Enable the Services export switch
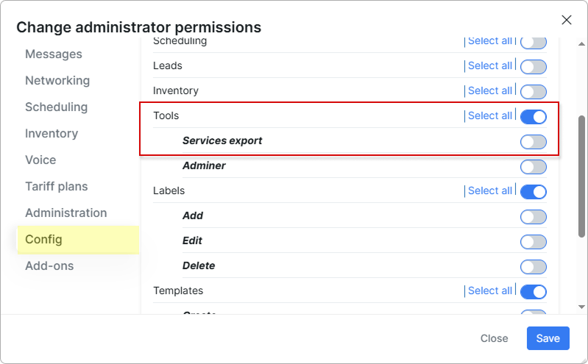Image resolution: width=588 pixels, height=364 pixels. 534,142
